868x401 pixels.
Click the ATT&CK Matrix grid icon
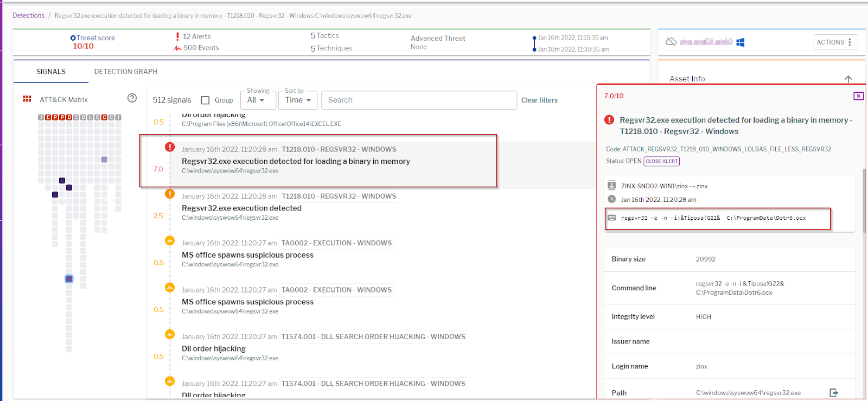click(27, 99)
